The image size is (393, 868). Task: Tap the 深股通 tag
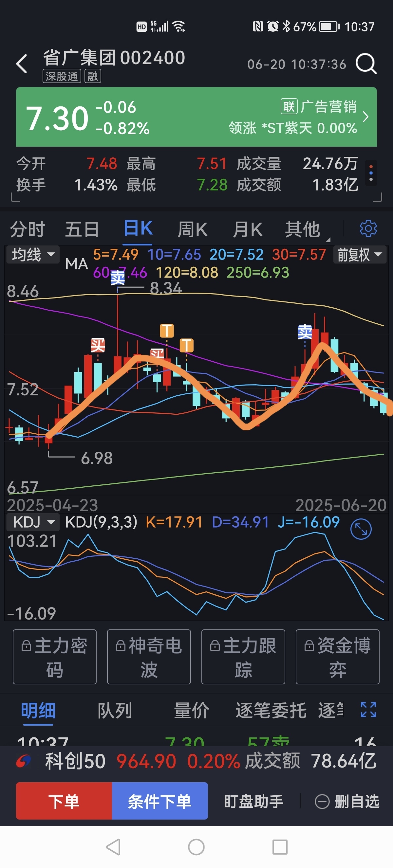62,76
